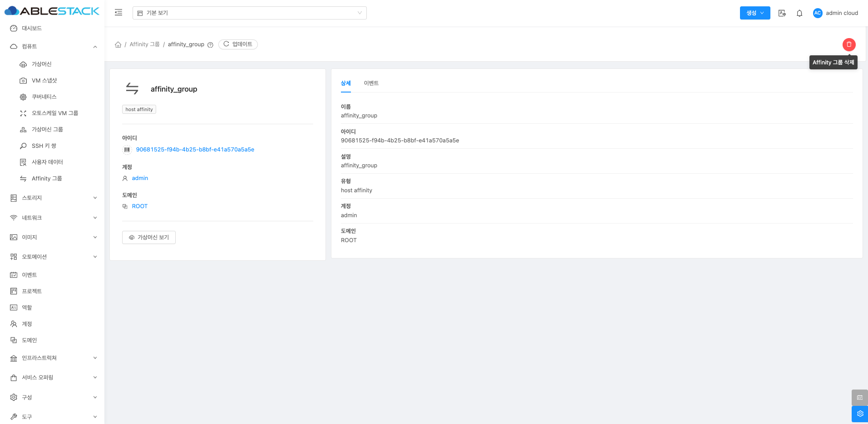Click the home icon in the breadcrumb
Viewport: 868px width, 424px height.
[x=118, y=44]
